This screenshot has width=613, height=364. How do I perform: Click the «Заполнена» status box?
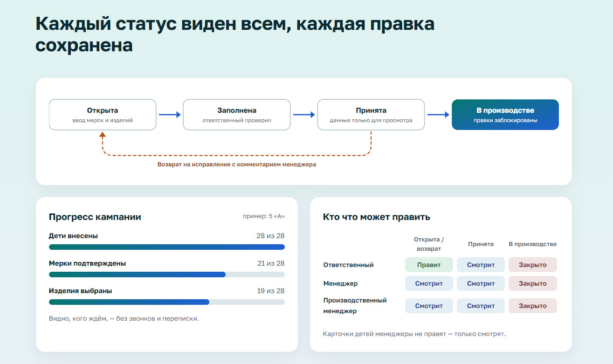(x=237, y=115)
